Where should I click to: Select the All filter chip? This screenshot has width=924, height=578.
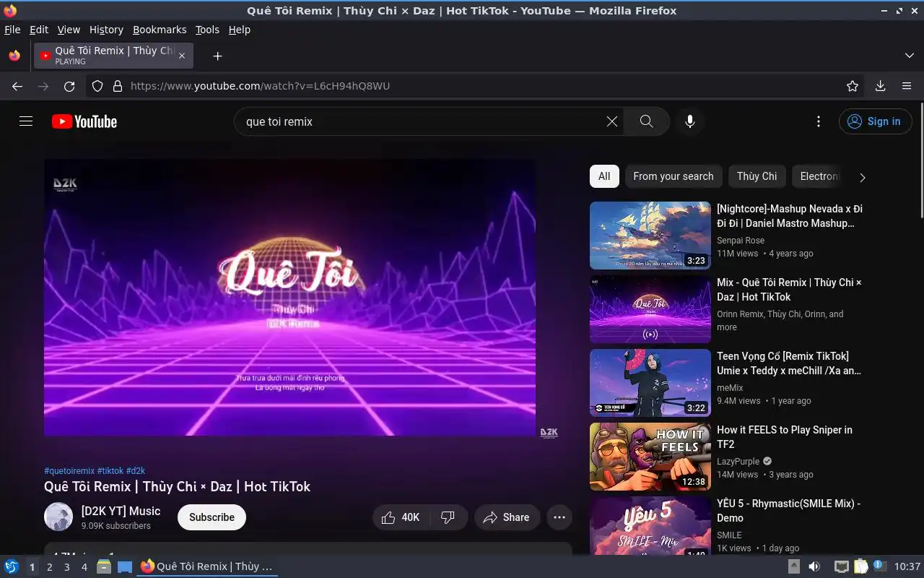click(x=604, y=176)
